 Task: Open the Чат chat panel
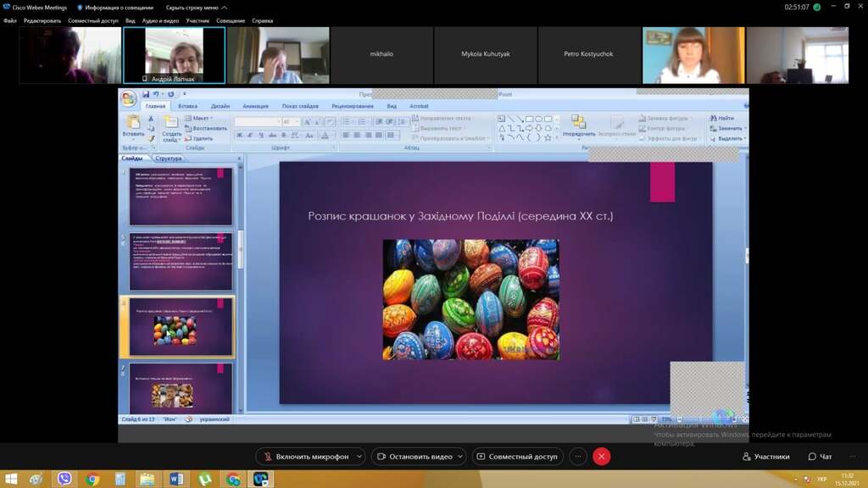[x=820, y=457]
